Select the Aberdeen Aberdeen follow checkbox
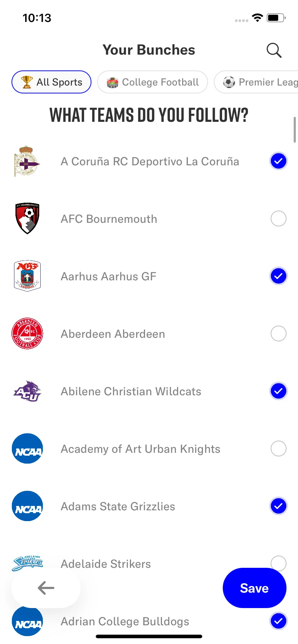This screenshot has height=644, width=298. pyautogui.click(x=279, y=333)
